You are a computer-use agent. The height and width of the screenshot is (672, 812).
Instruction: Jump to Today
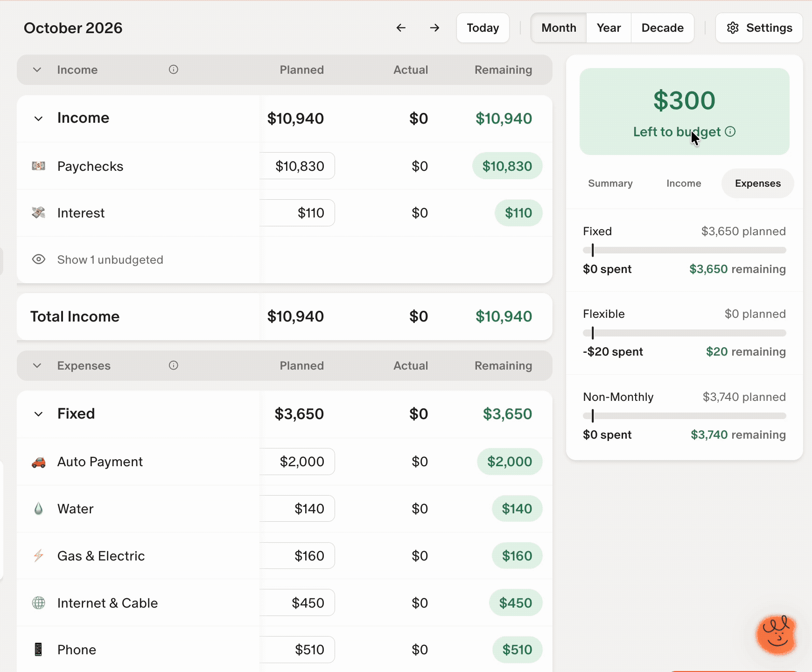tap(483, 28)
